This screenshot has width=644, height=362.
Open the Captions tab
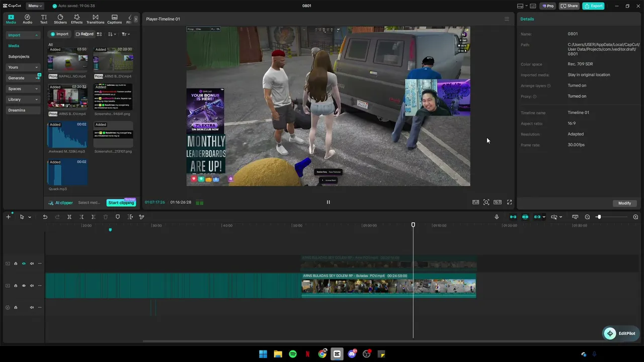tap(114, 19)
